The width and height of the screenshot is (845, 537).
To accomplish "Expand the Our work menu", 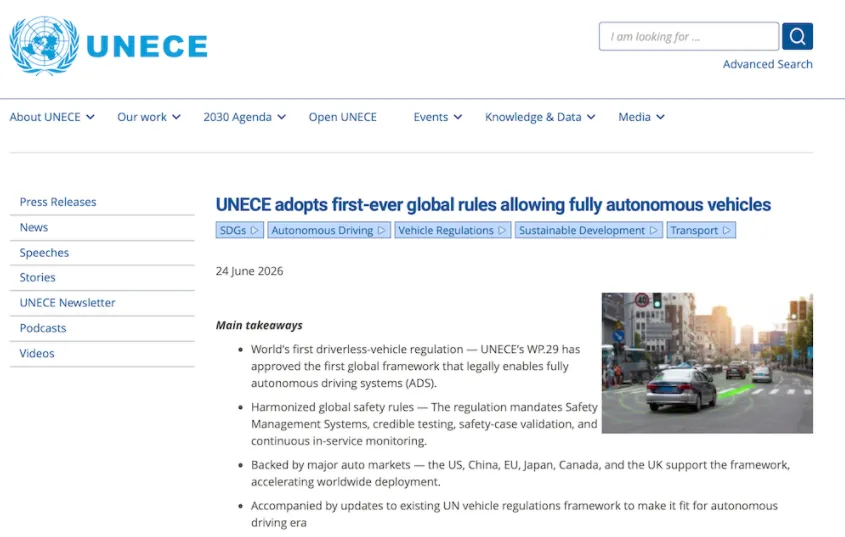I will pos(149,117).
